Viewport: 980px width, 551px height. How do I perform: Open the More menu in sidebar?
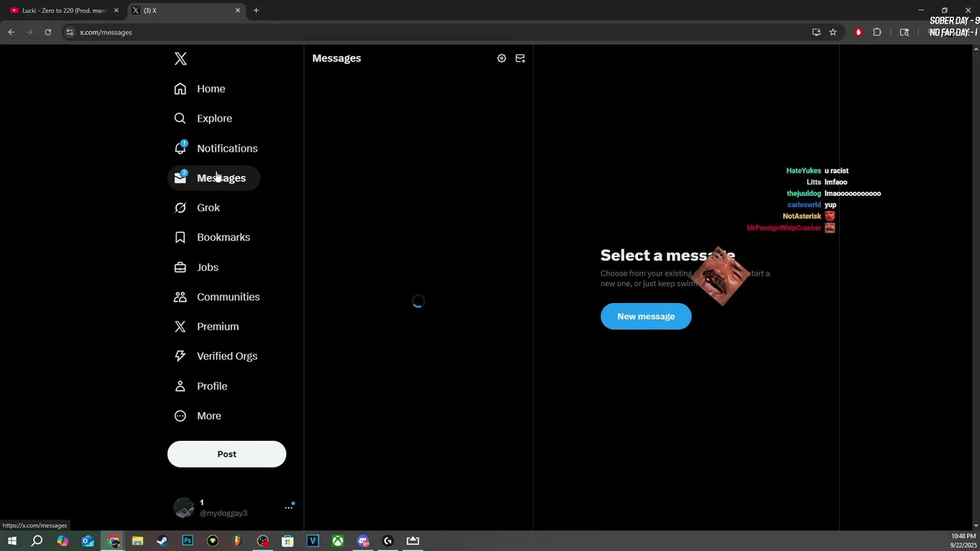[198, 416]
